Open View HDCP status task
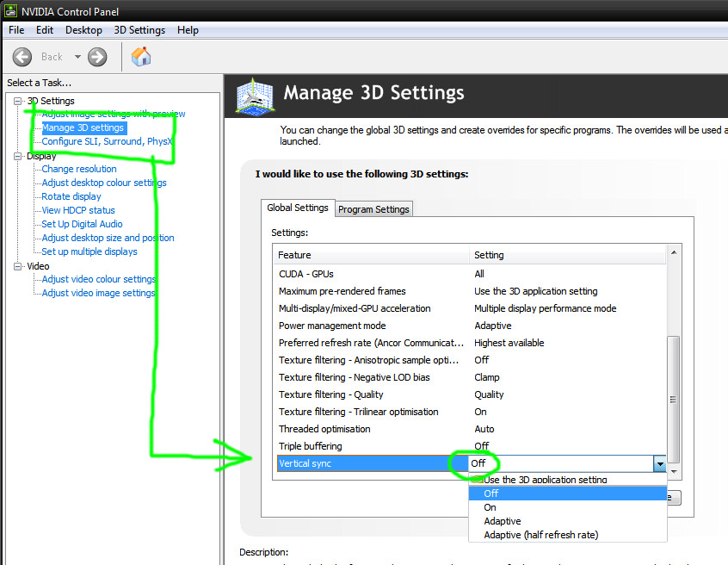 (x=78, y=210)
